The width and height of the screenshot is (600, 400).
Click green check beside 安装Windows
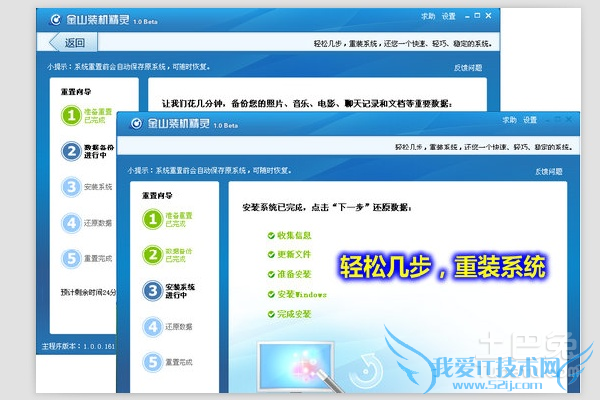tap(271, 294)
